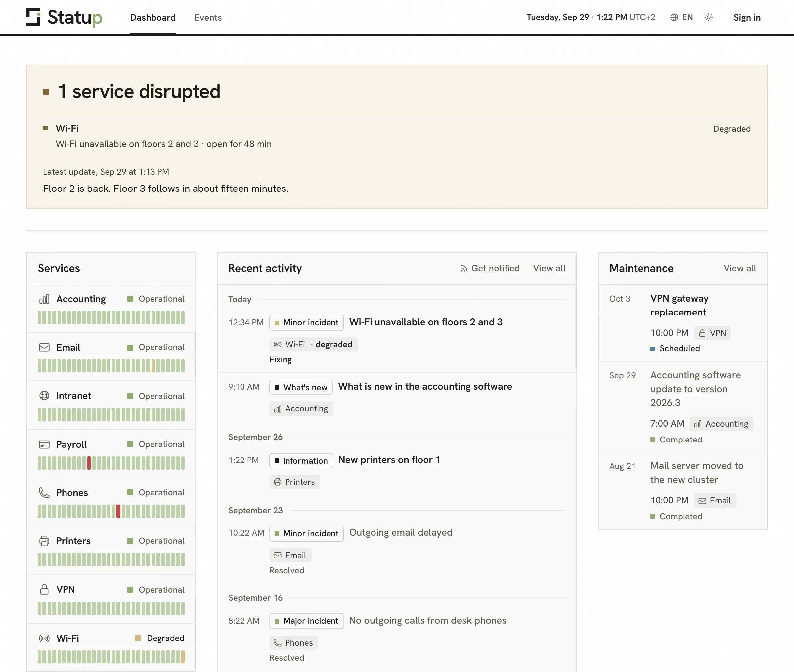This screenshot has width=794, height=672.
Task: Click the '1 service disrupted' heading
Action: click(x=139, y=91)
